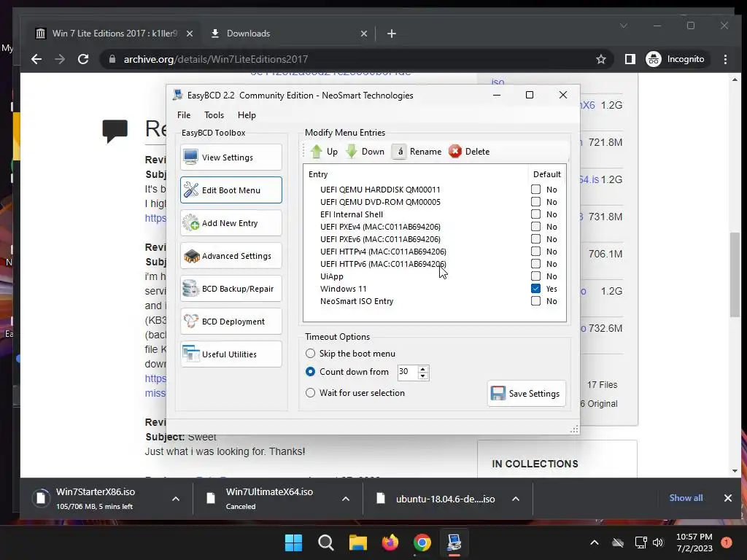747x560 pixels.
Task: Open BCD Backup/Repair section
Action: pyautogui.click(x=231, y=289)
